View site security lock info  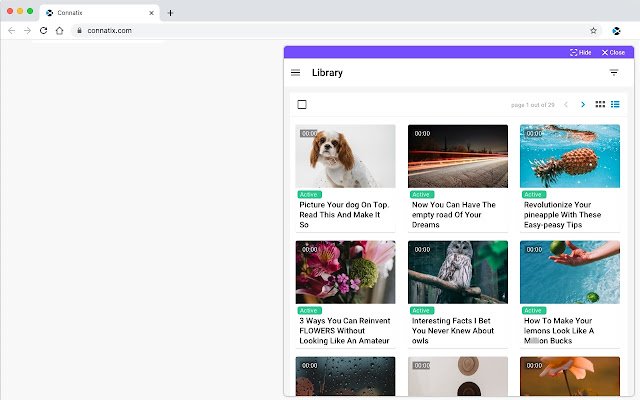(80, 31)
